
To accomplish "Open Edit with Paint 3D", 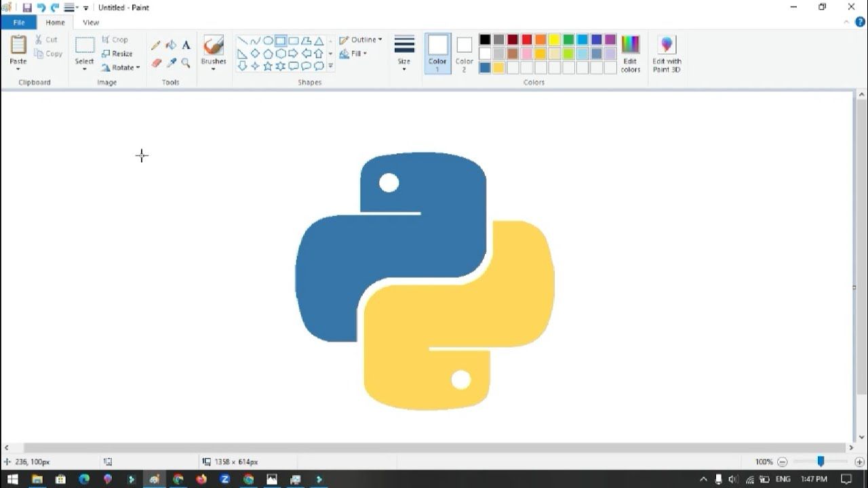I will click(667, 53).
